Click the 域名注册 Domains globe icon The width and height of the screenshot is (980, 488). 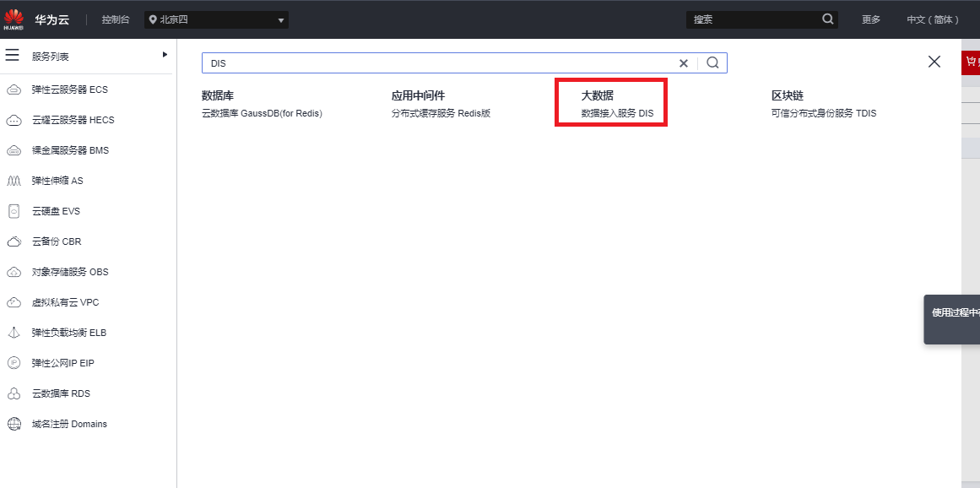[14, 424]
